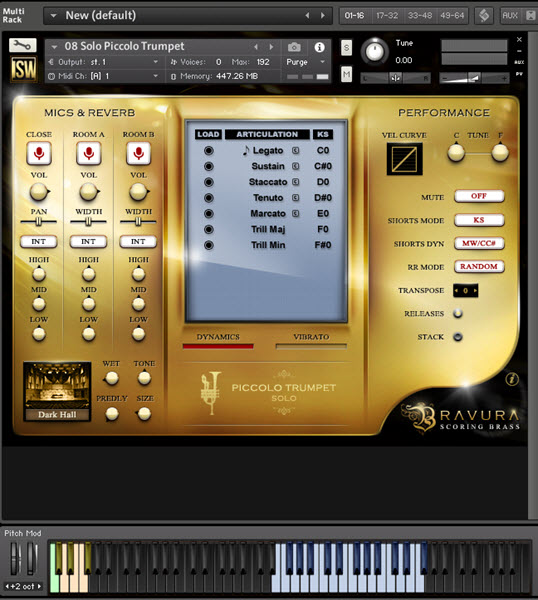The image size is (538, 600).
Task: Toggle the Tenuto load button
Action: coord(209,198)
